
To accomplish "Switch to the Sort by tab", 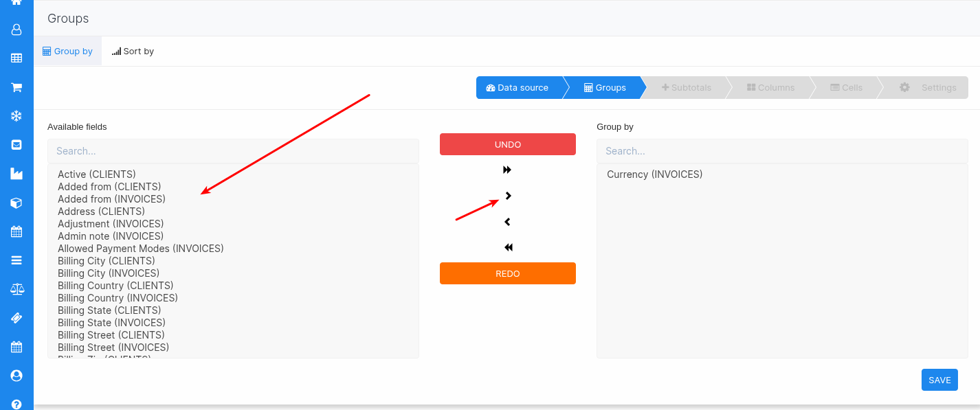I will tap(133, 52).
